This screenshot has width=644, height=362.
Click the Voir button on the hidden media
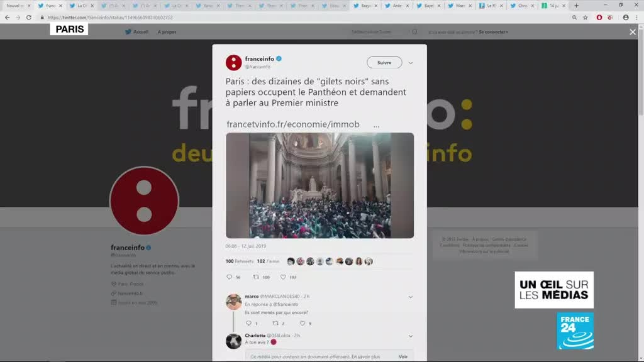pyautogui.click(x=402, y=356)
